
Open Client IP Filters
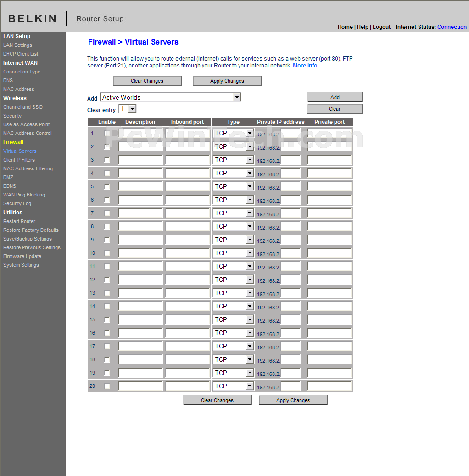(19, 160)
